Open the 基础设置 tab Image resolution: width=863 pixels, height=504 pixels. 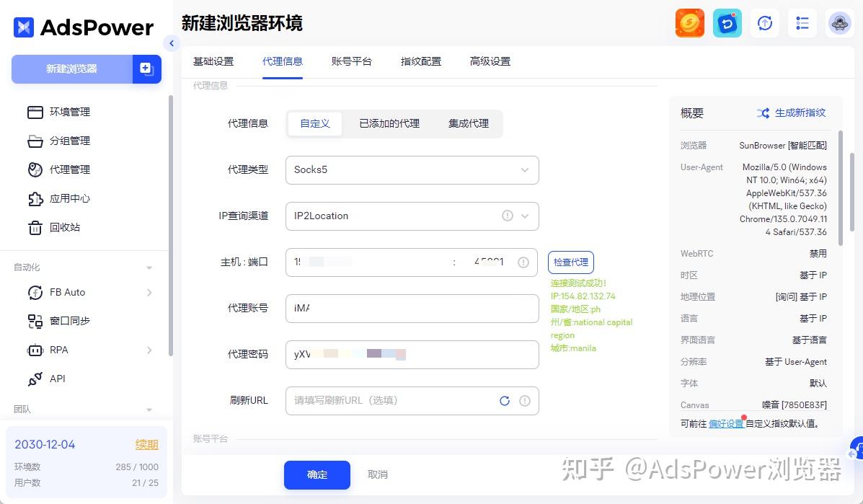coord(214,61)
